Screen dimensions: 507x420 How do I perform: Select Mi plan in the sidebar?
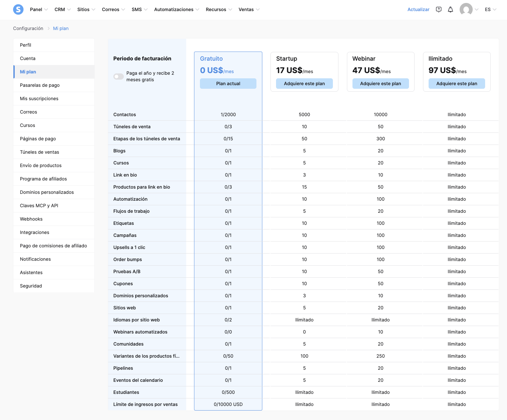54,72
